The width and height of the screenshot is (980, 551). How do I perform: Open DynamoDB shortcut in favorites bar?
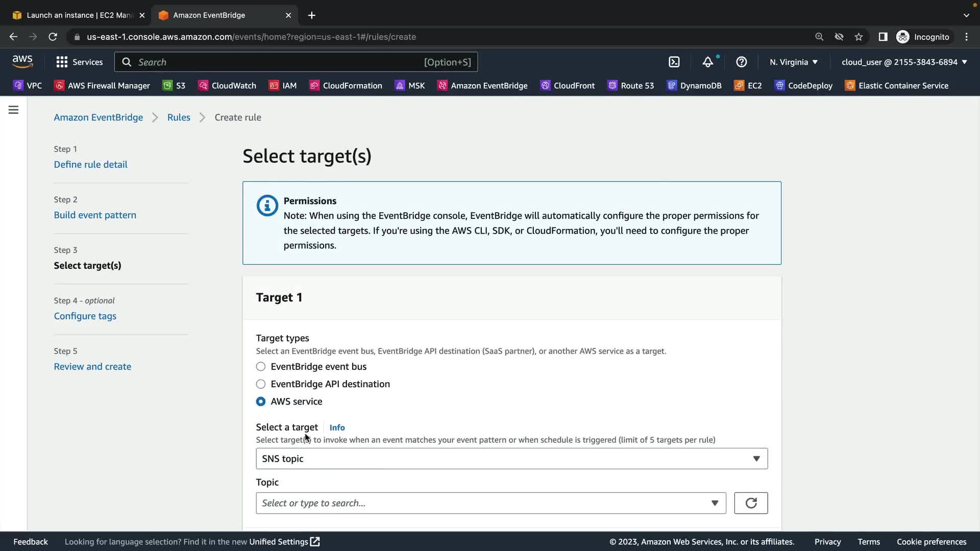694,86
